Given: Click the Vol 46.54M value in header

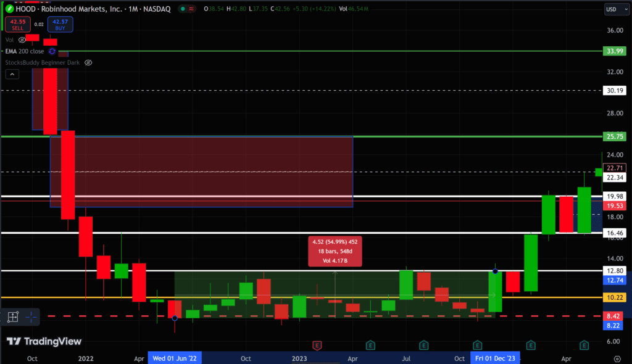Looking at the screenshot, I should [x=354, y=9].
